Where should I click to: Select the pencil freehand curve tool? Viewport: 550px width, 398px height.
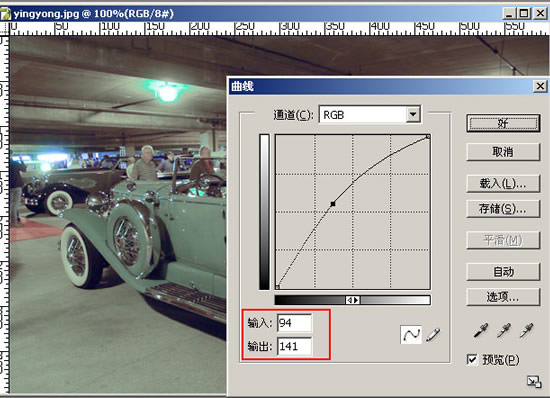[433, 335]
